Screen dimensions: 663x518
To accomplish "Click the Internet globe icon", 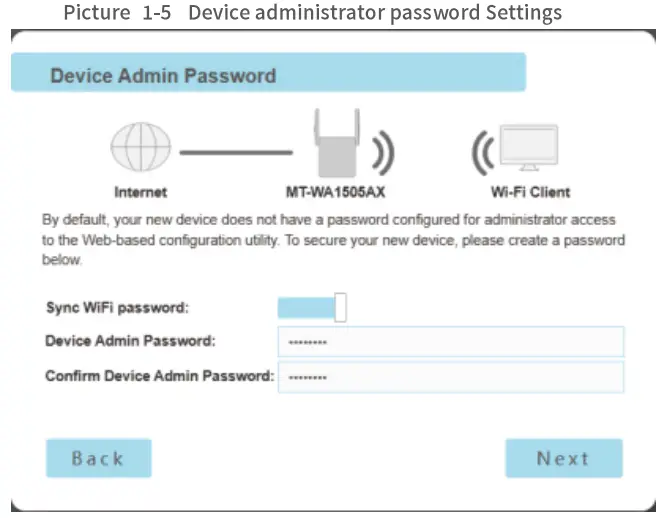I will [140, 153].
